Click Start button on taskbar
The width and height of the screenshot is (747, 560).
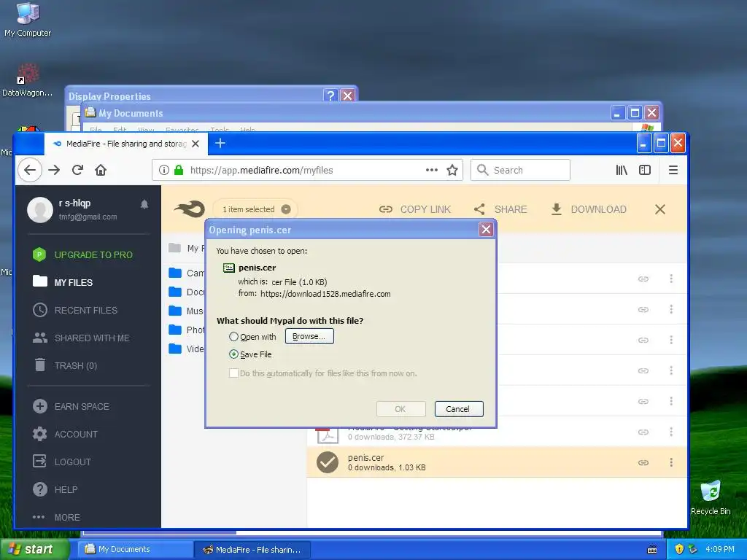point(34,549)
